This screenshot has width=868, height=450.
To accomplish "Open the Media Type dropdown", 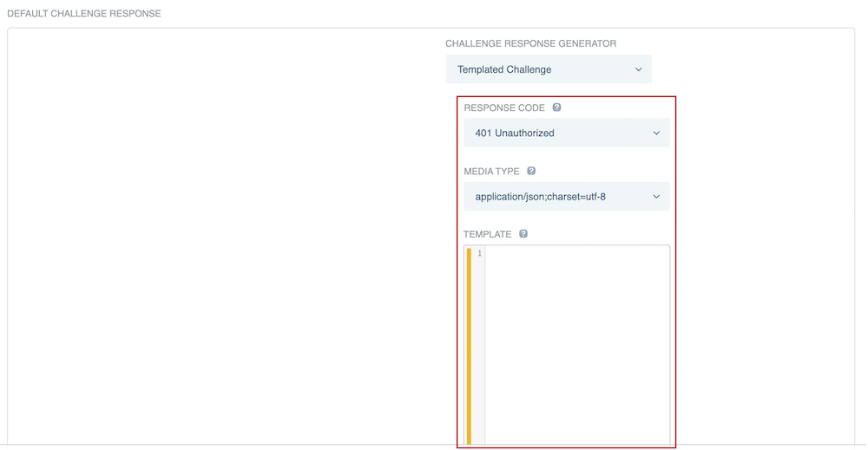I will (566, 197).
